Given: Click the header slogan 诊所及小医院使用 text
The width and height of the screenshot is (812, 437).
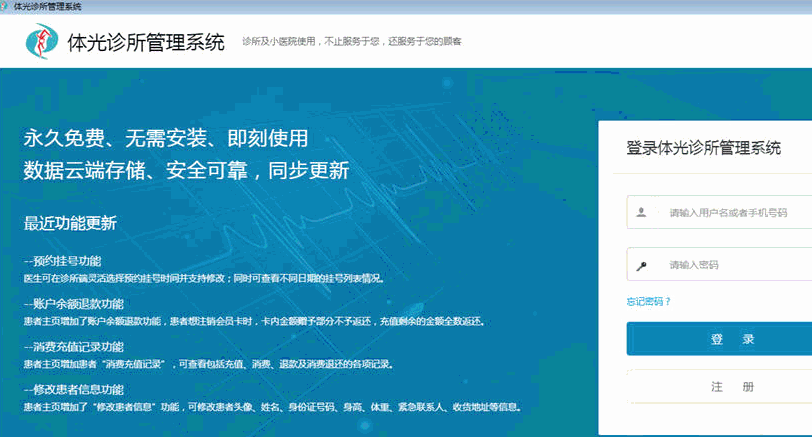Looking at the screenshot, I should coord(352,41).
